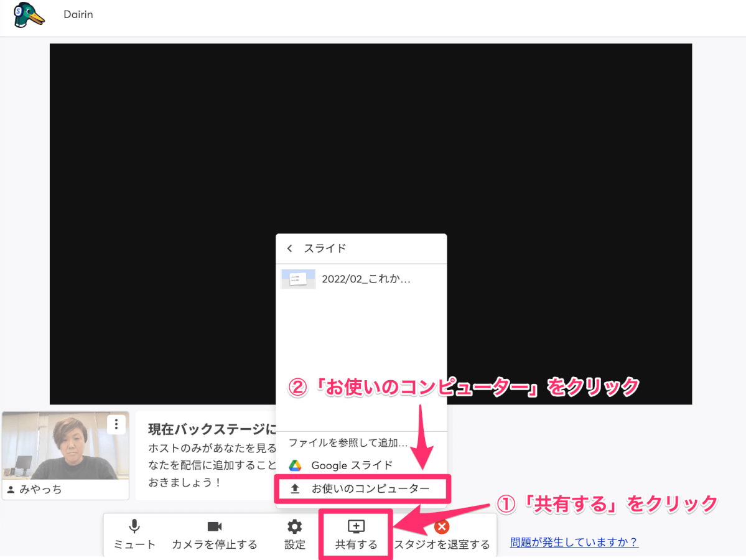Choose the 2022/02_これか… file name entry
This screenshot has height=560, width=746.
click(x=366, y=279)
